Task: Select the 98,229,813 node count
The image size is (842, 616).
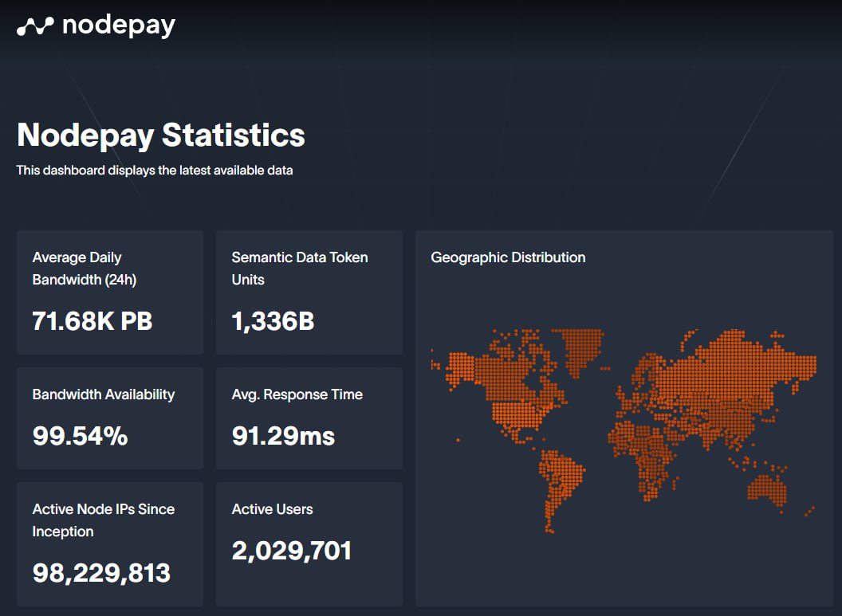Action: click(101, 572)
